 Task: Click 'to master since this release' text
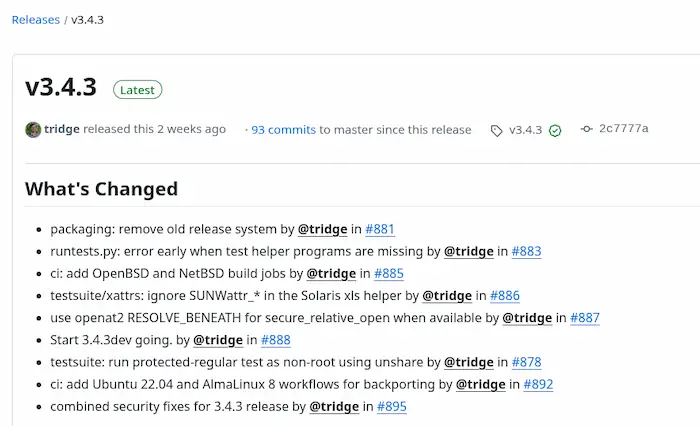(x=396, y=130)
